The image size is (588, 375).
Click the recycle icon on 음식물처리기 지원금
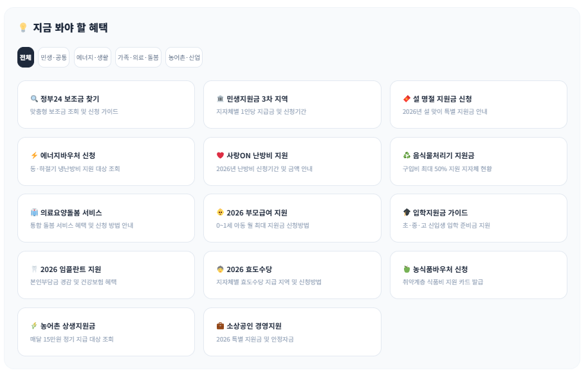[x=407, y=156]
